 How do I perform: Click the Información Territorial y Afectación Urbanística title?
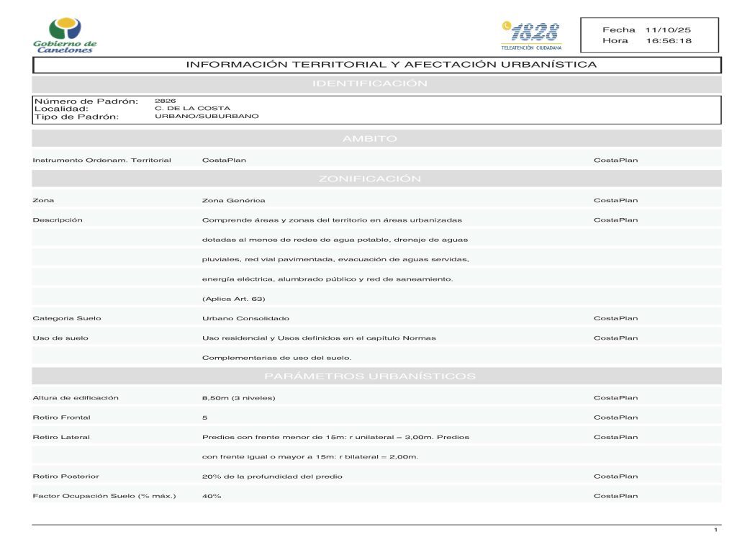coord(391,65)
